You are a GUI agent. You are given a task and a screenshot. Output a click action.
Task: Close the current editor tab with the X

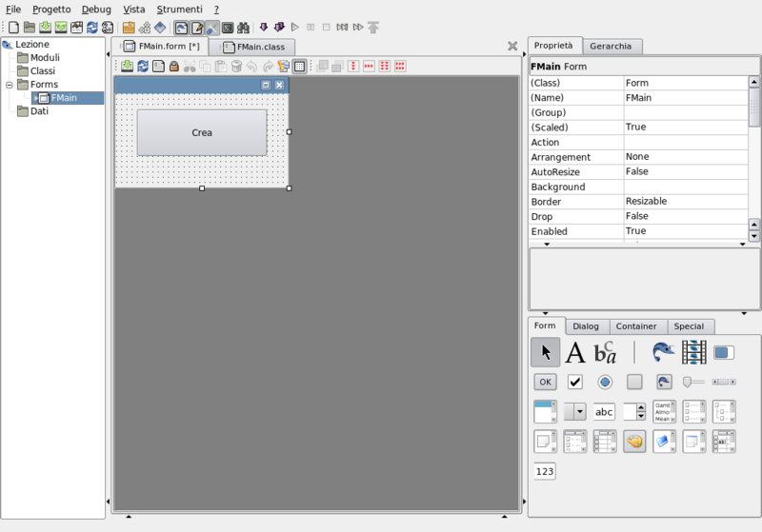(512, 46)
